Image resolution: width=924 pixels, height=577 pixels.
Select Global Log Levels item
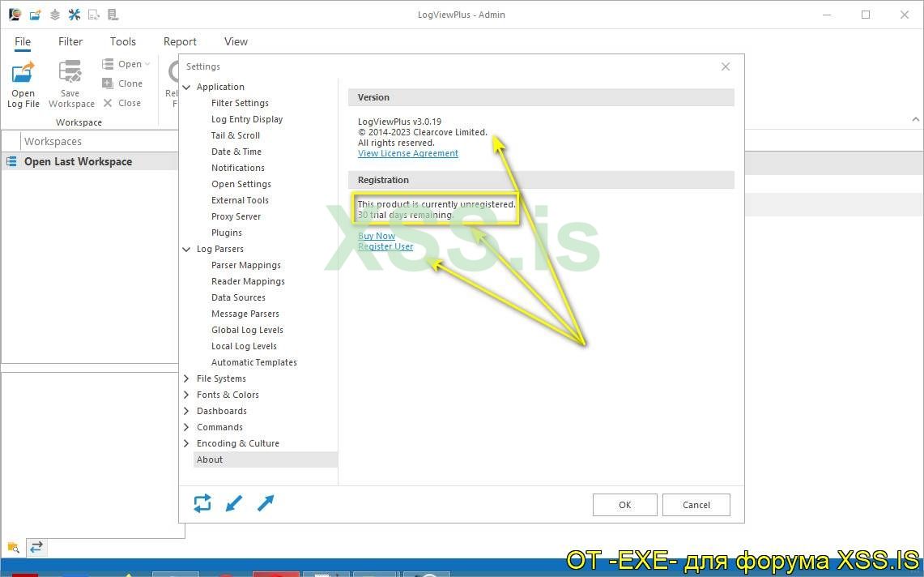point(248,330)
